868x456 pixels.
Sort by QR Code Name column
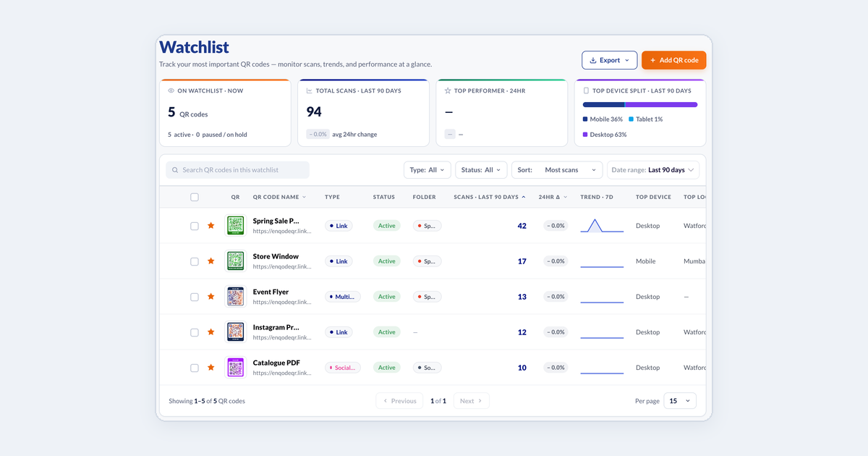pos(279,197)
